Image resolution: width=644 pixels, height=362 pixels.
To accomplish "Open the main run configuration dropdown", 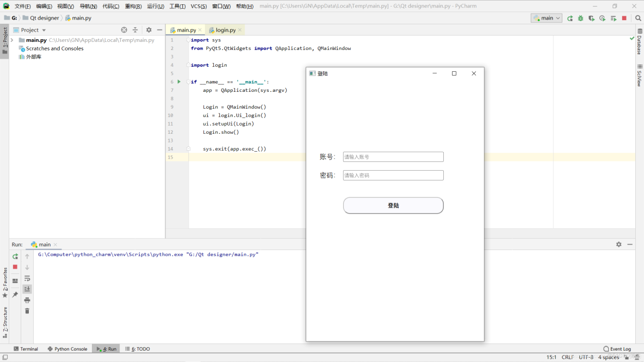I will tap(546, 17).
